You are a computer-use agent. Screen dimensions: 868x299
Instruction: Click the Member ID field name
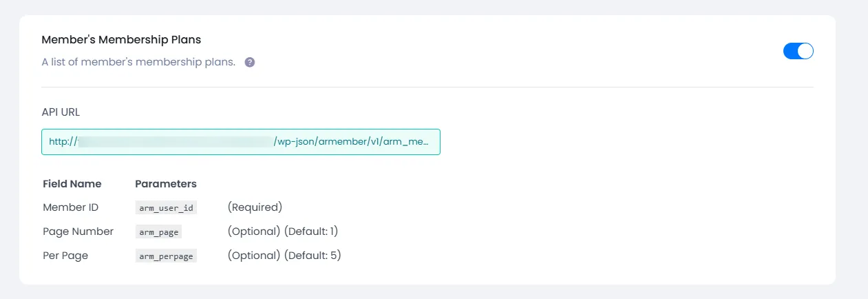coord(70,207)
